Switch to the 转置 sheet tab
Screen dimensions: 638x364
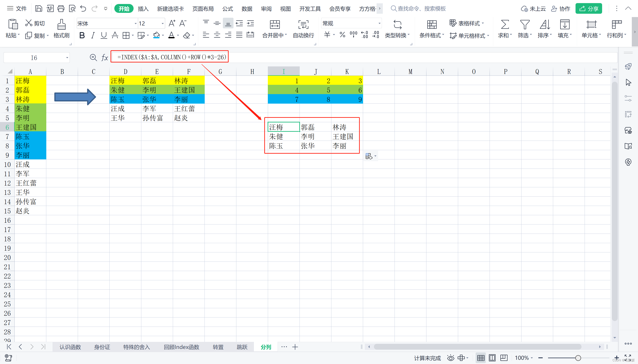tap(218, 347)
